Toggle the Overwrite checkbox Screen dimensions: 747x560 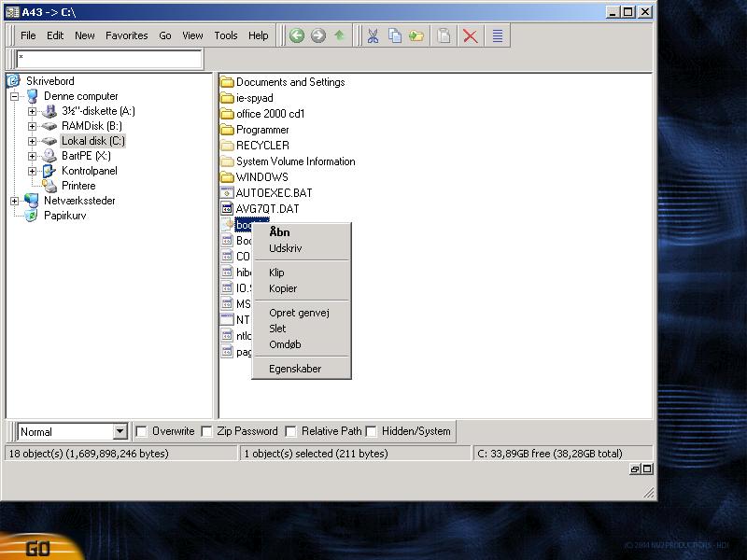[141, 431]
